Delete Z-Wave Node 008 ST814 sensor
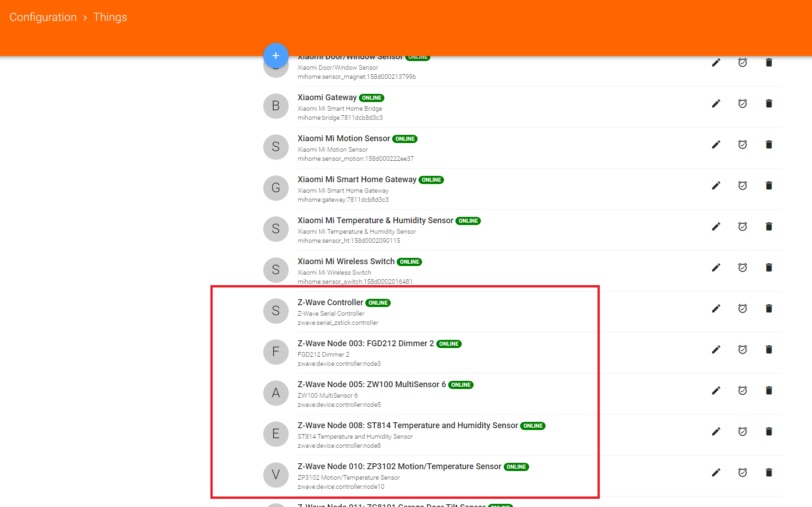Image resolution: width=812 pixels, height=507 pixels. point(769,431)
